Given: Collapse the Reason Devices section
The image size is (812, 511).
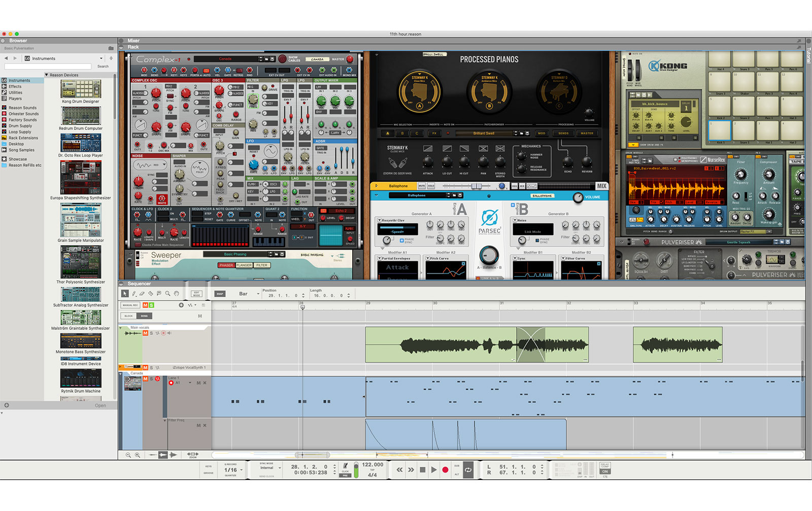Looking at the screenshot, I should pos(47,75).
